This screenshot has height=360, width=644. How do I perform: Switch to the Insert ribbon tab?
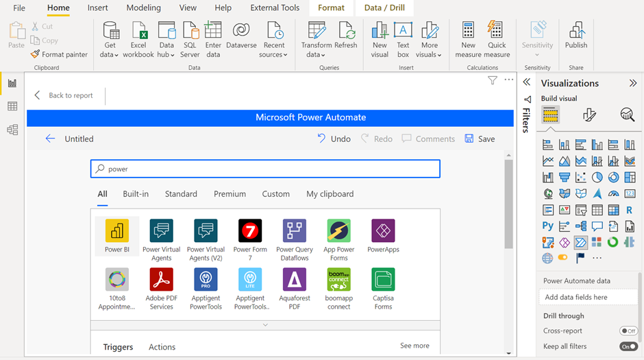click(x=97, y=8)
